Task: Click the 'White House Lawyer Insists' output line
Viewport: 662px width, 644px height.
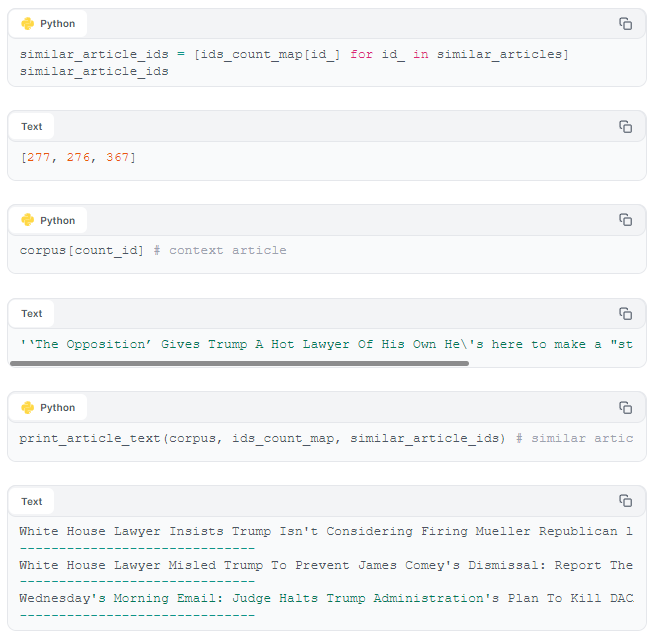Action: click(326, 531)
